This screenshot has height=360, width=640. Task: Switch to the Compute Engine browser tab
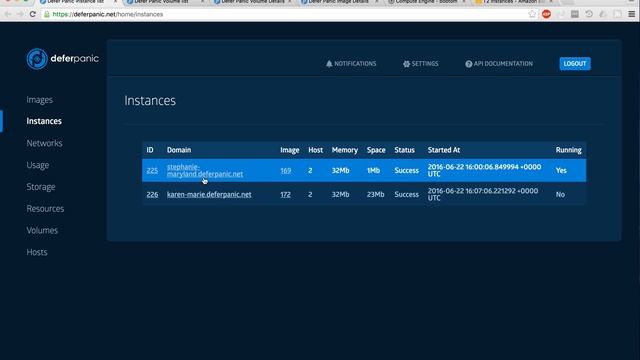[426, 2]
